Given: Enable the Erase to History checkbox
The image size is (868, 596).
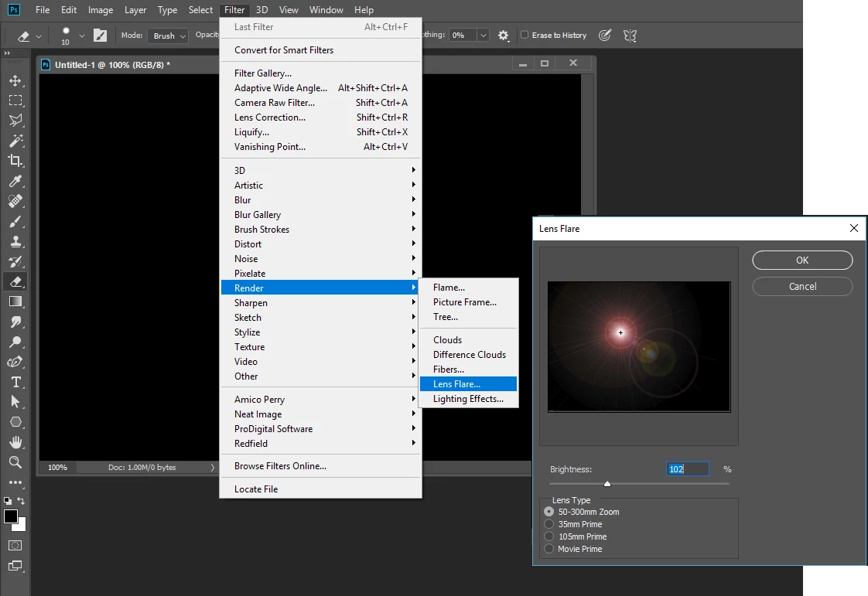Looking at the screenshot, I should [x=525, y=35].
